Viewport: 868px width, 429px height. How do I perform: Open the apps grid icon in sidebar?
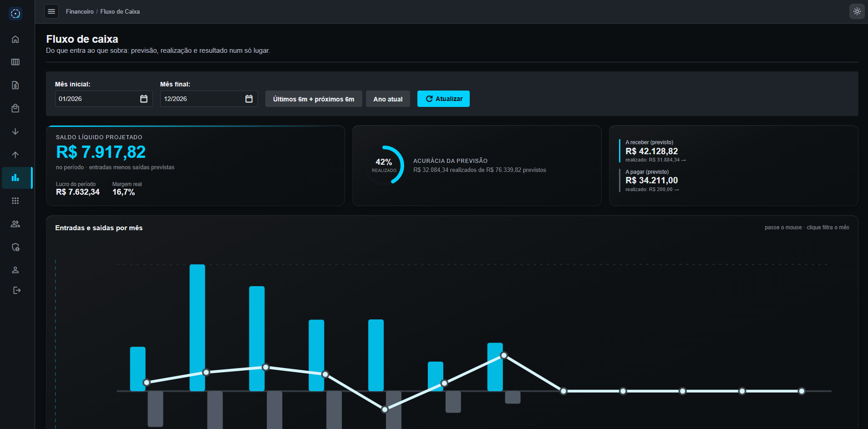[x=15, y=201]
